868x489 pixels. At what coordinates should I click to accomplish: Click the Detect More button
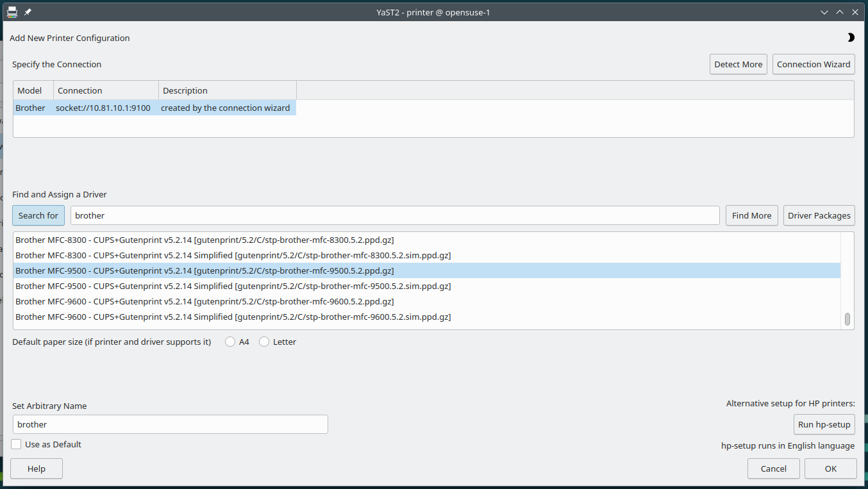pyautogui.click(x=738, y=64)
